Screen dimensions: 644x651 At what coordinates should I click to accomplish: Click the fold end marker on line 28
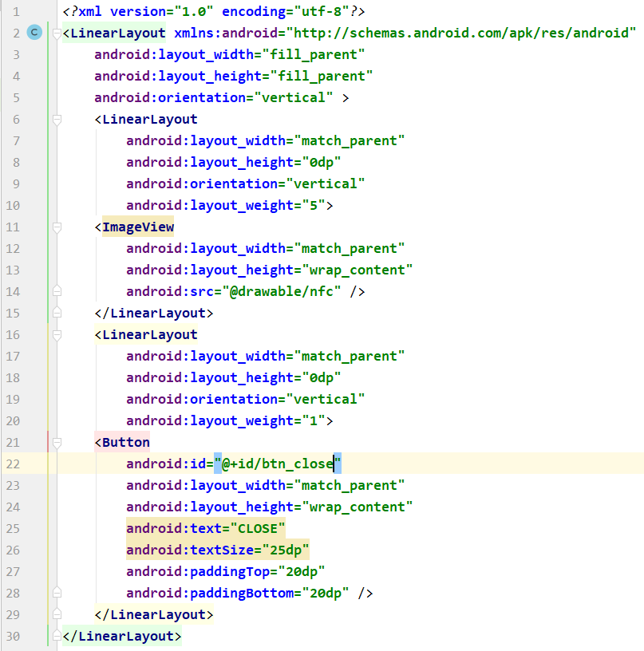click(x=56, y=593)
